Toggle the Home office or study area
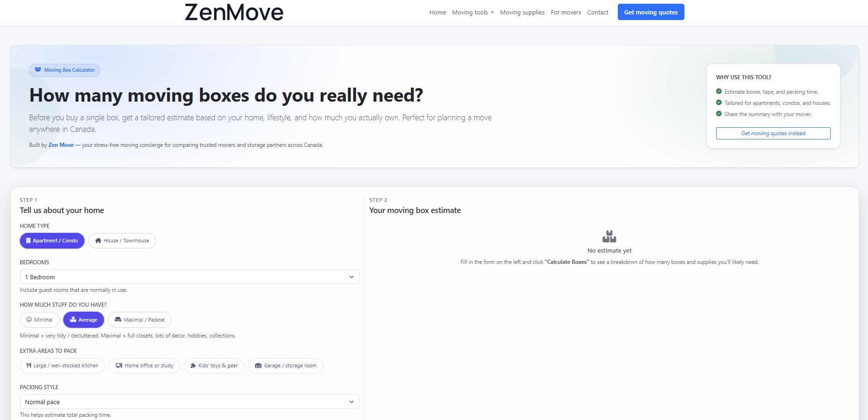 click(144, 365)
